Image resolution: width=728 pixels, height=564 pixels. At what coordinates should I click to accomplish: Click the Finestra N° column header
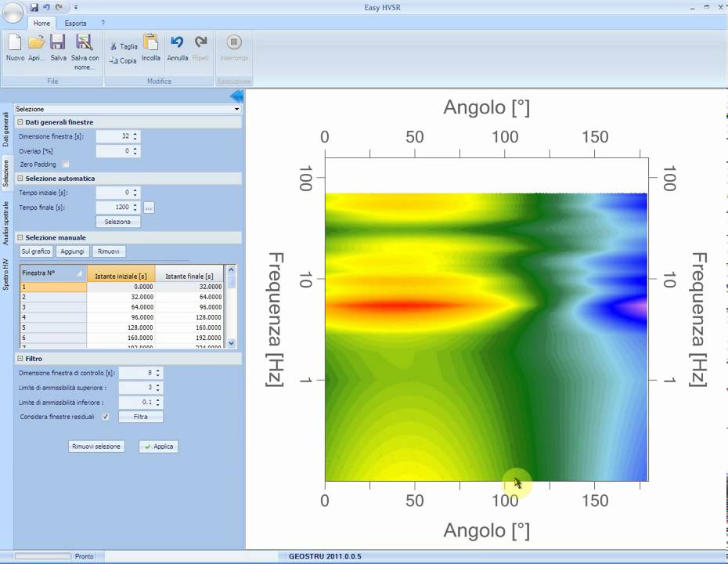53,273
